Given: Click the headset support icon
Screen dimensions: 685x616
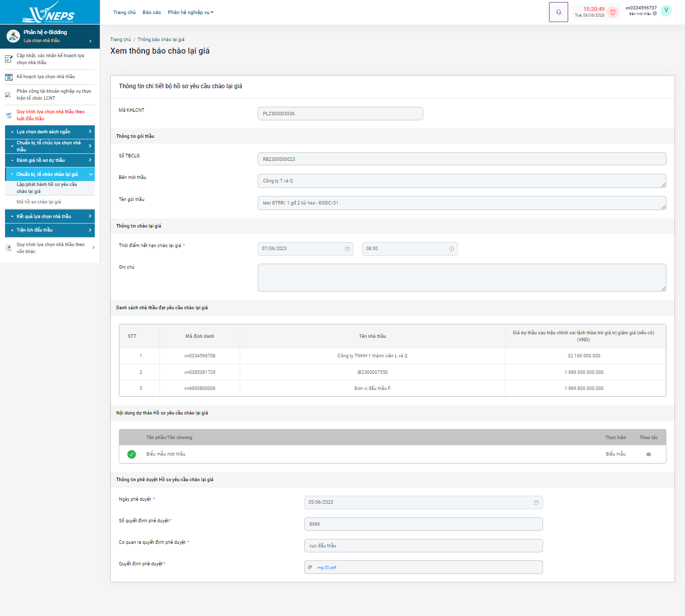Looking at the screenshot, I should pos(558,12).
